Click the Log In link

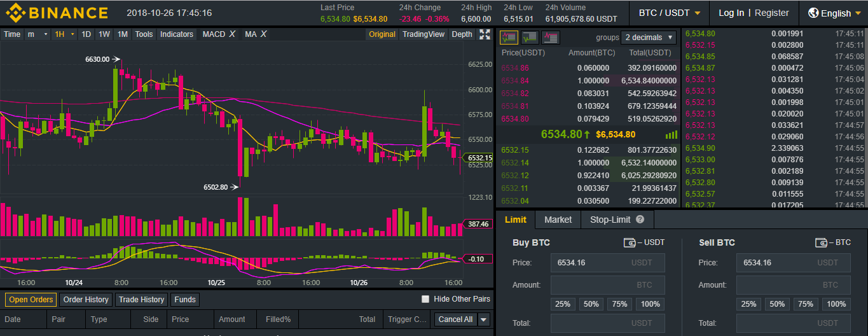click(731, 13)
